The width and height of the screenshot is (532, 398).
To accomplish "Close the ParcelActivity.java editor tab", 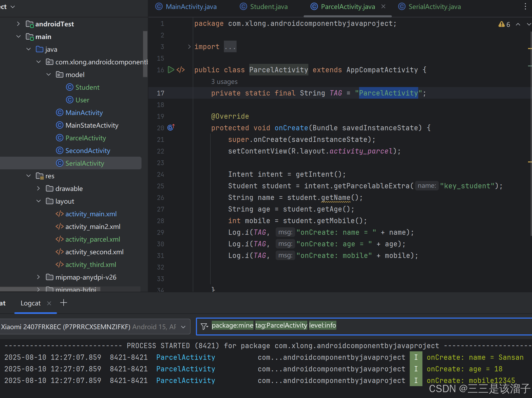I will (384, 7).
